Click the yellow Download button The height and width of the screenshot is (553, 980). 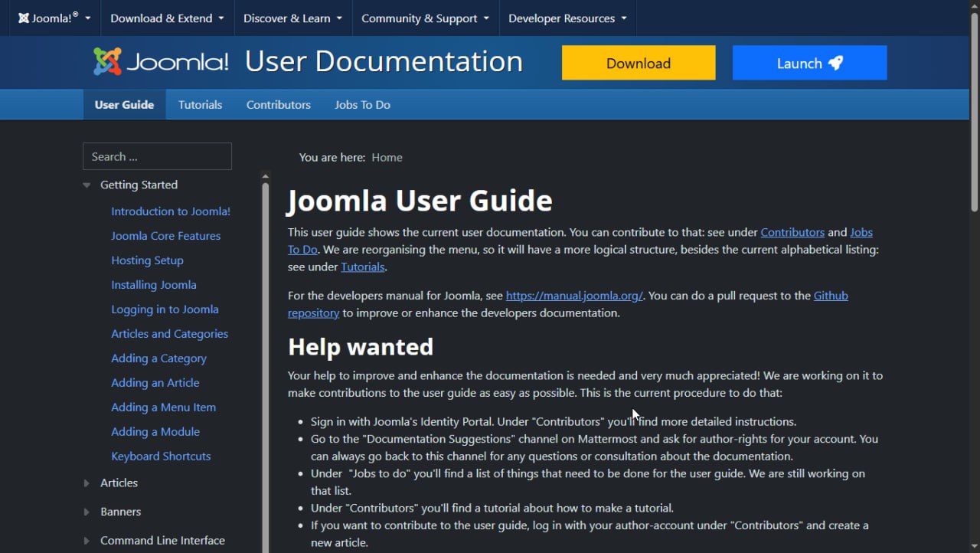click(x=638, y=63)
